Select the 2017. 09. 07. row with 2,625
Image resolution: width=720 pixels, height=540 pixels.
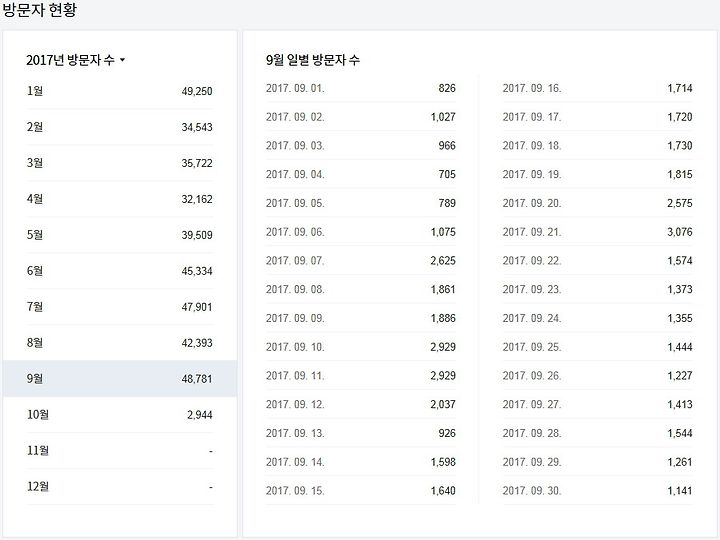pos(361,260)
